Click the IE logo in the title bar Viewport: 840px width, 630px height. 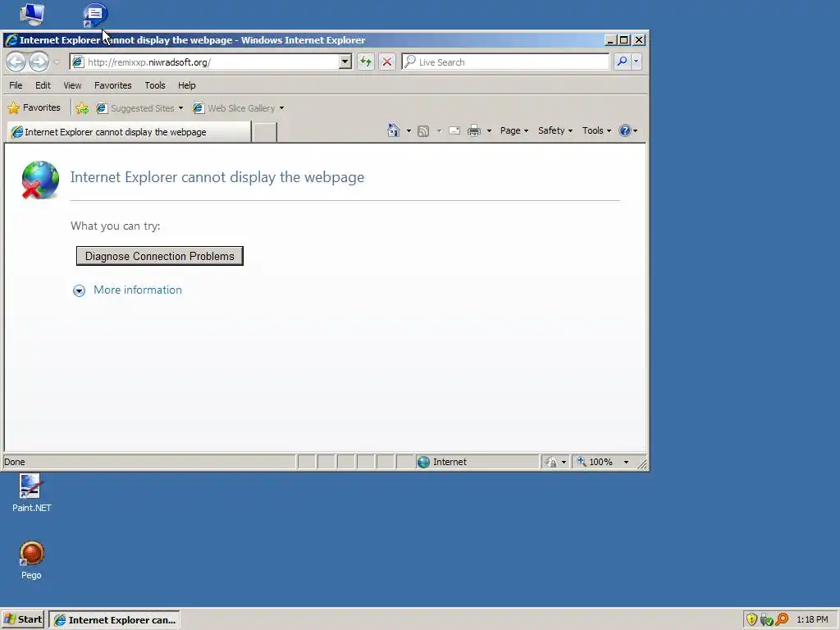(11, 40)
